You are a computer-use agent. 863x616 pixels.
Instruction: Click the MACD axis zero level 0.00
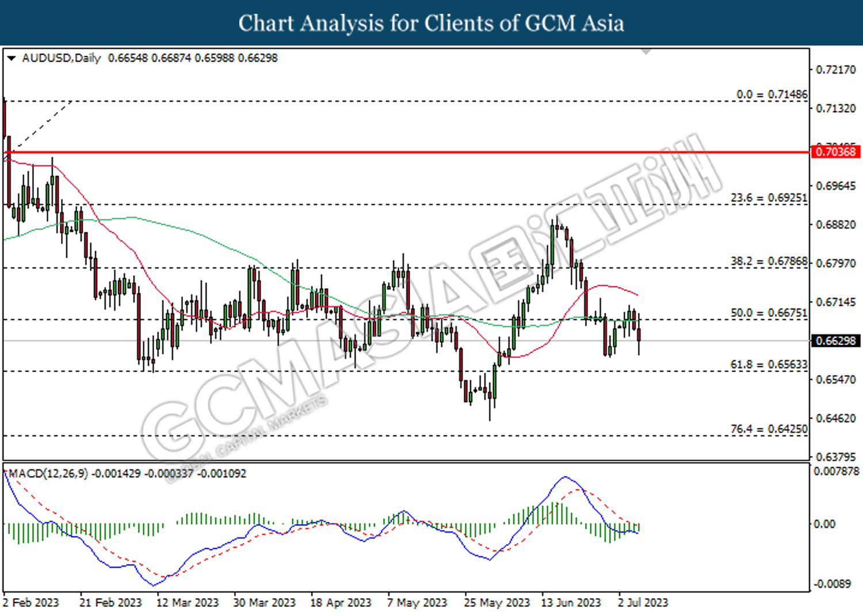click(x=824, y=524)
